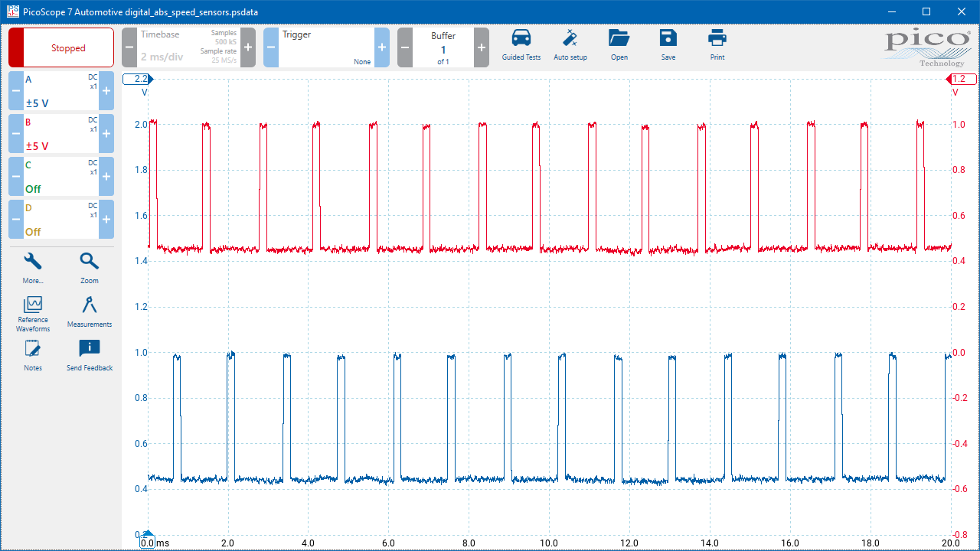Click the red Stopped capture button
980x551 pixels.
click(x=61, y=47)
